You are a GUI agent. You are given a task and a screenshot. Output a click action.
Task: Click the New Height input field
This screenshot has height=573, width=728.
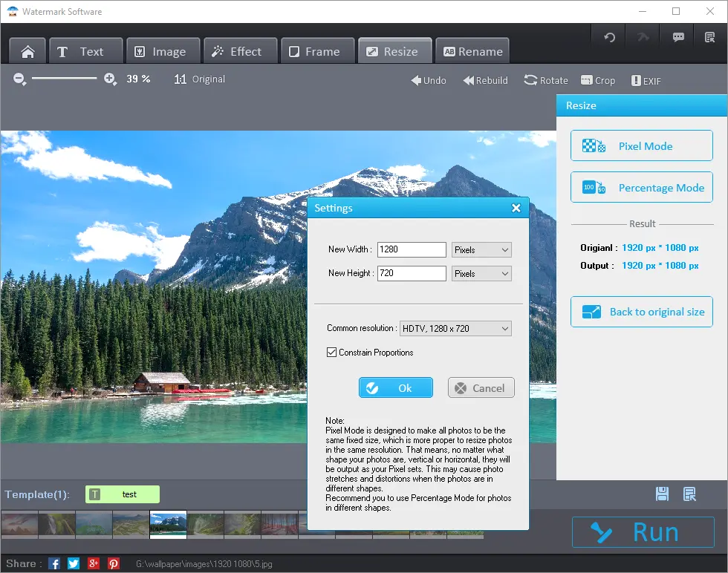pyautogui.click(x=412, y=273)
